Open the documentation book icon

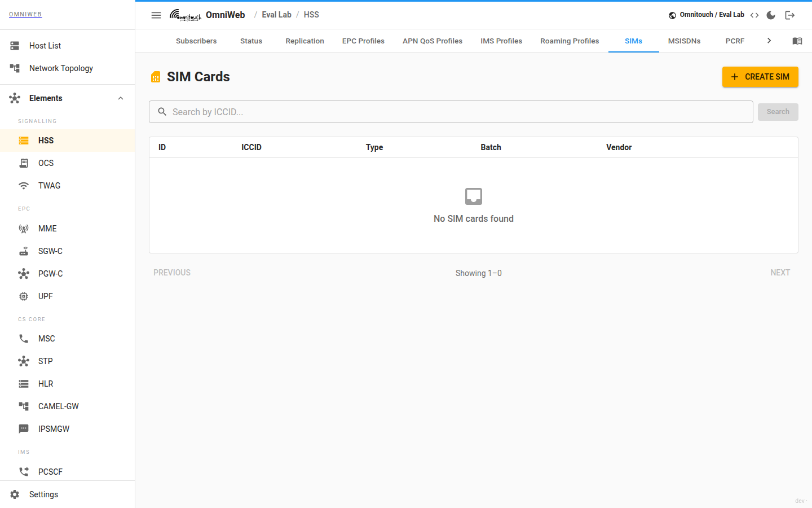pyautogui.click(x=797, y=41)
